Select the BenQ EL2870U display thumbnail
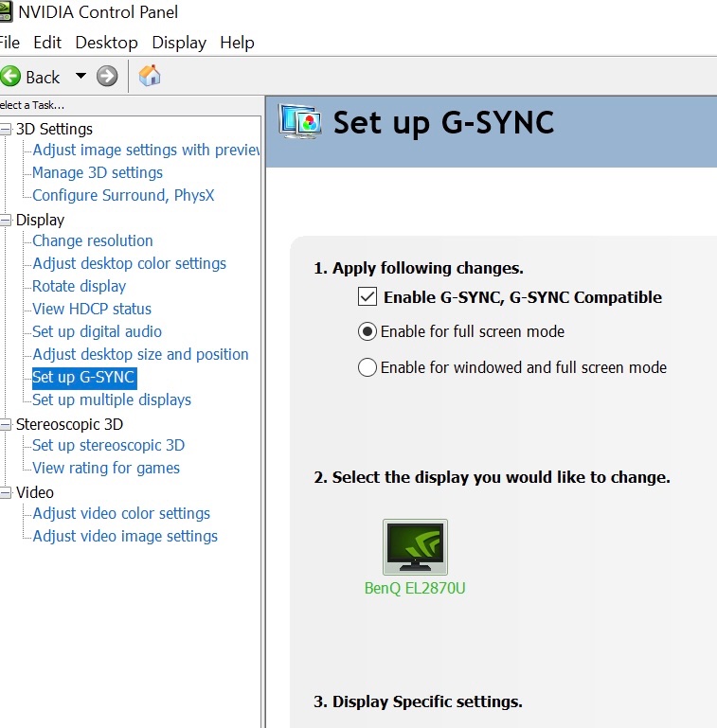This screenshot has width=717, height=728. pos(415,547)
